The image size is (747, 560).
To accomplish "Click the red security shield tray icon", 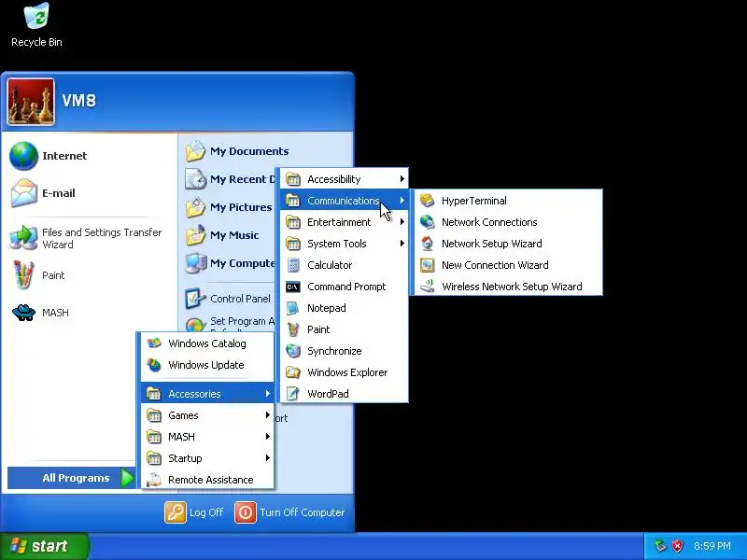I will coord(678,546).
